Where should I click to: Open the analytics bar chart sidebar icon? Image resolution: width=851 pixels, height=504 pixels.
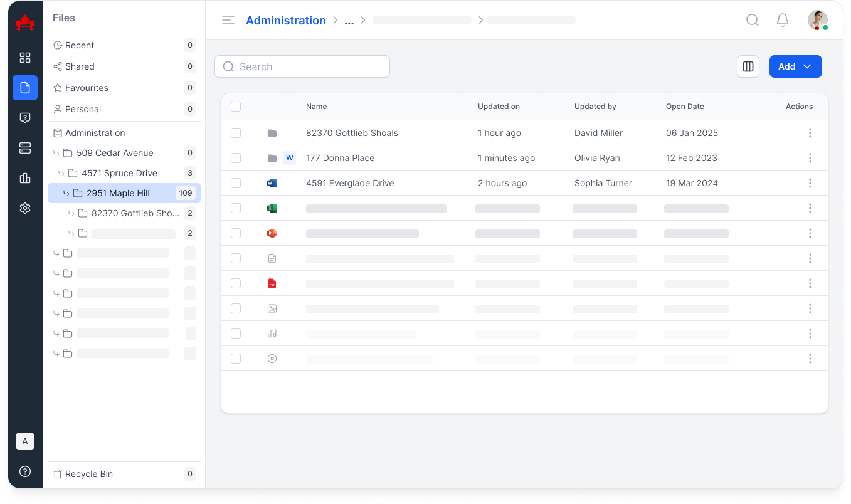25,178
